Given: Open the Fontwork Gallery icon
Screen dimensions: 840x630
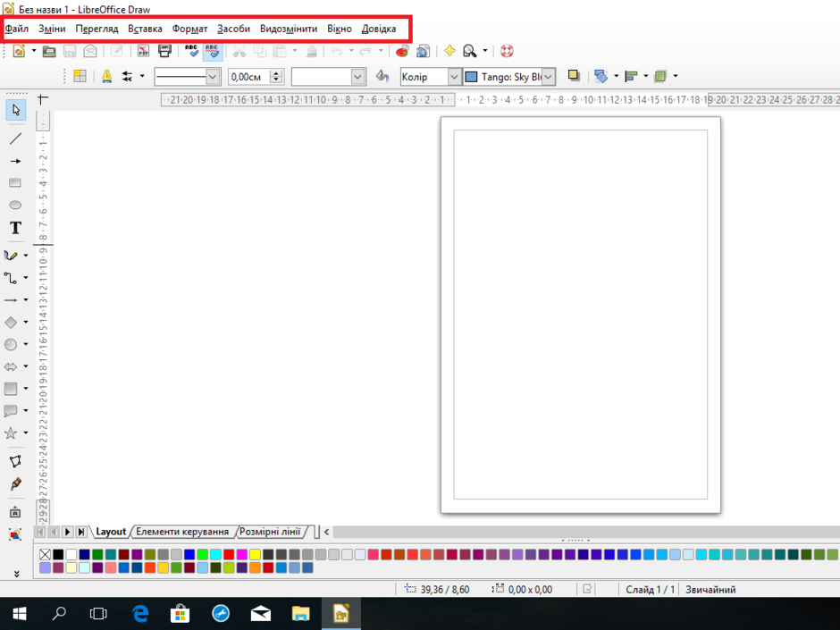Looking at the screenshot, I should [x=15, y=512].
